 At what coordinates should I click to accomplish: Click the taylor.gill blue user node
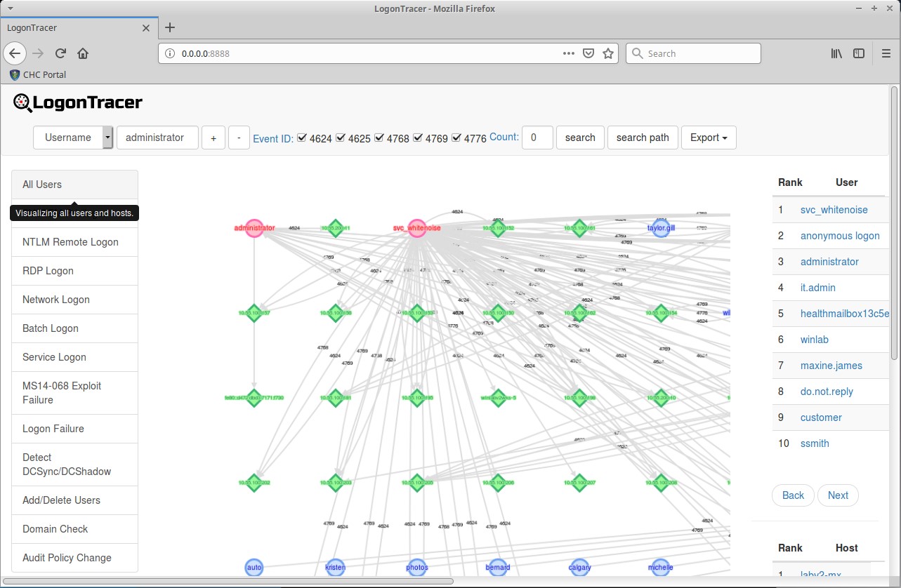(660, 228)
